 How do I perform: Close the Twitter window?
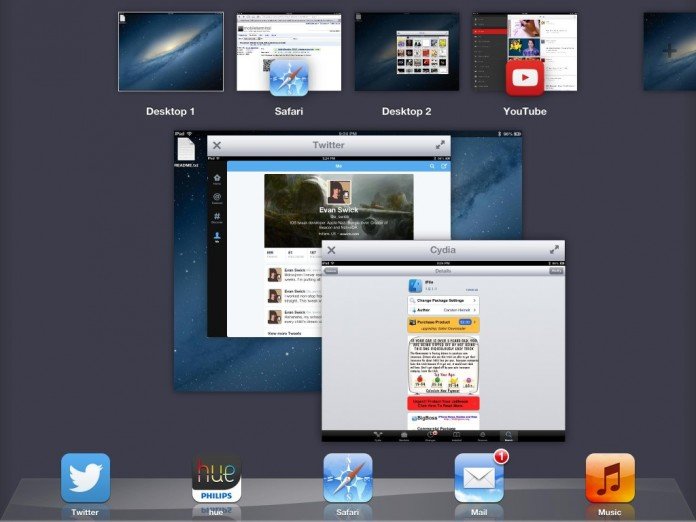click(x=217, y=145)
